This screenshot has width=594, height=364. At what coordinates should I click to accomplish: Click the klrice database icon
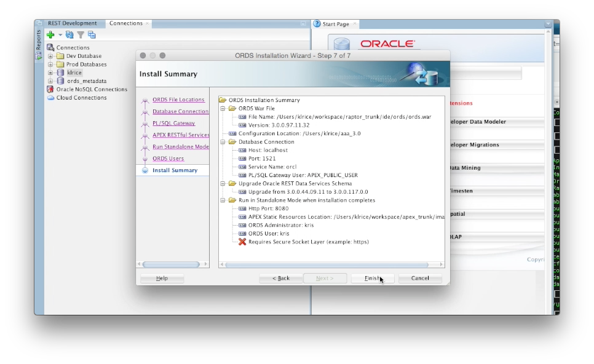(x=60, y=73)
